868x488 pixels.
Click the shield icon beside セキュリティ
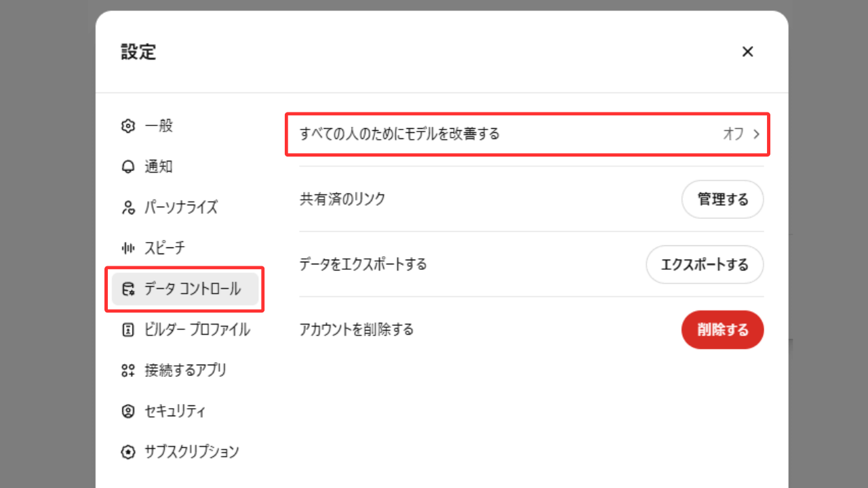click(x=127, y=411)
